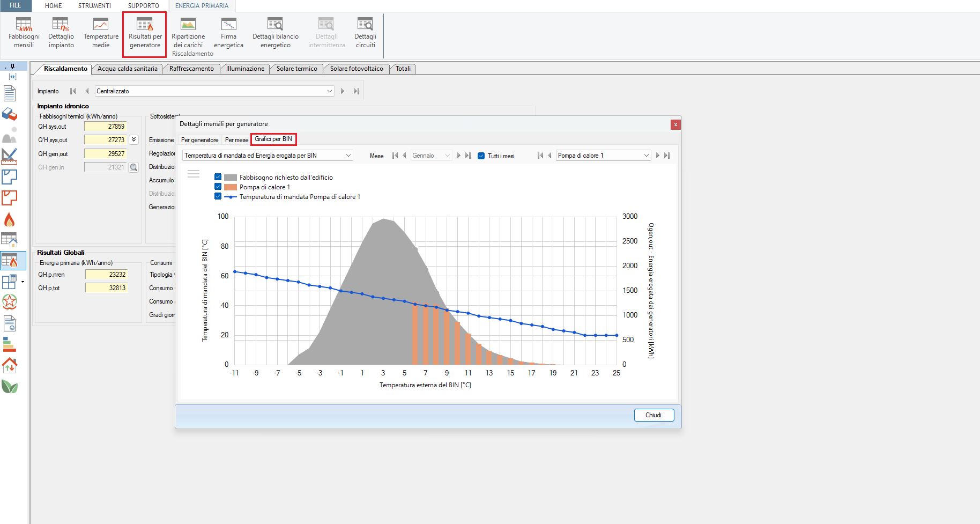The image size is (980, 524).
Task: Click the star emblem sidebar icon
Action: [x=10, y=302]
